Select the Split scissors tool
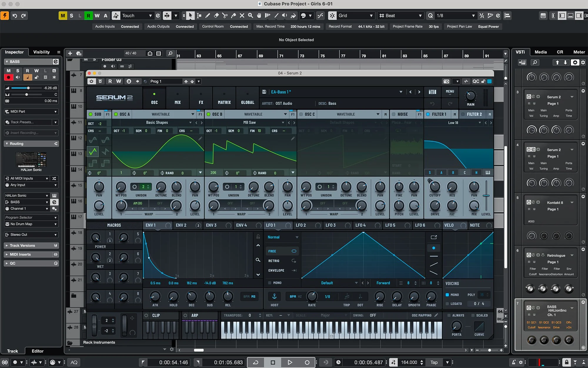Screen dimensions: 588x368 225,16
